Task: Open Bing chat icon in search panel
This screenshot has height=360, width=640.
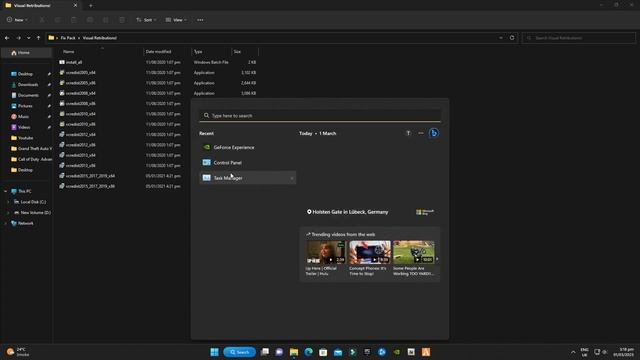Action: point(434,133)
